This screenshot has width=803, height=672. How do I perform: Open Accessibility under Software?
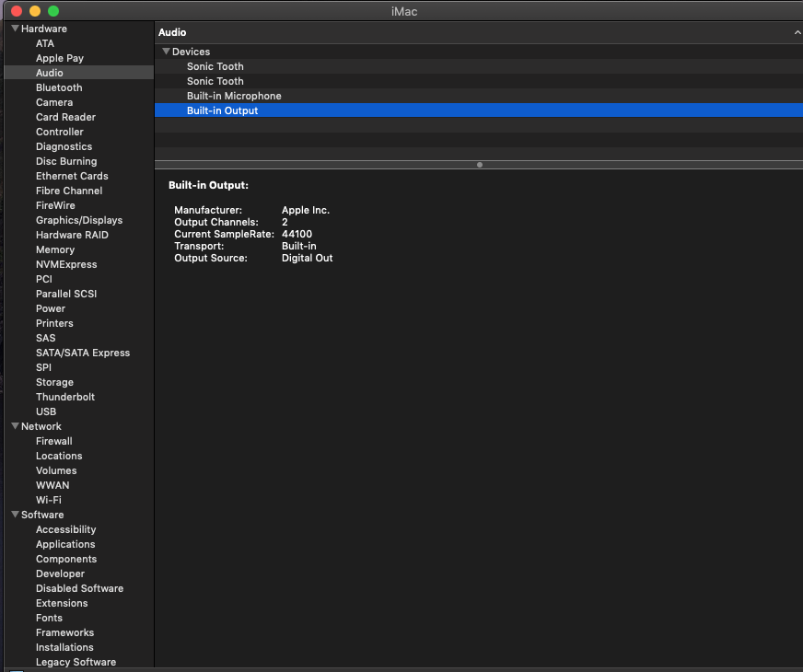click(x=65, y=529)
